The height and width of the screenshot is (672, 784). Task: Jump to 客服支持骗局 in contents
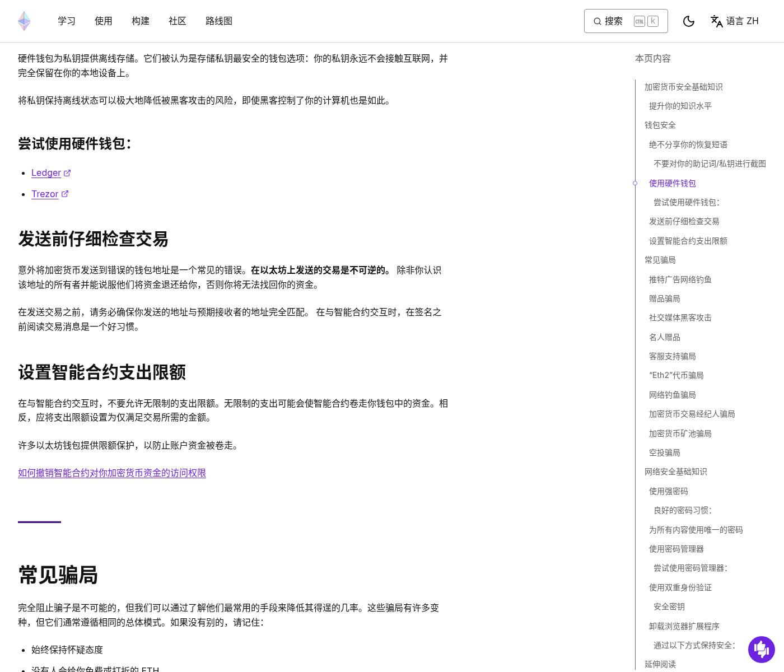[x=672, y=356]
